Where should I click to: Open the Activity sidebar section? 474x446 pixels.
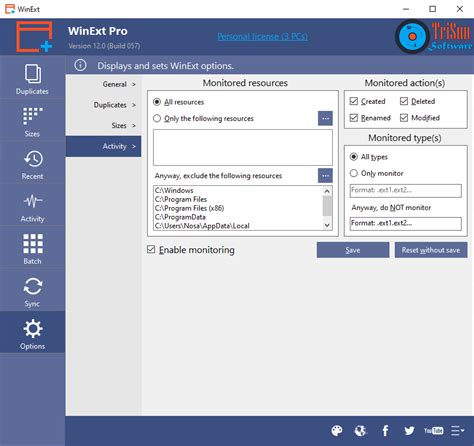[x=32, y=207]
